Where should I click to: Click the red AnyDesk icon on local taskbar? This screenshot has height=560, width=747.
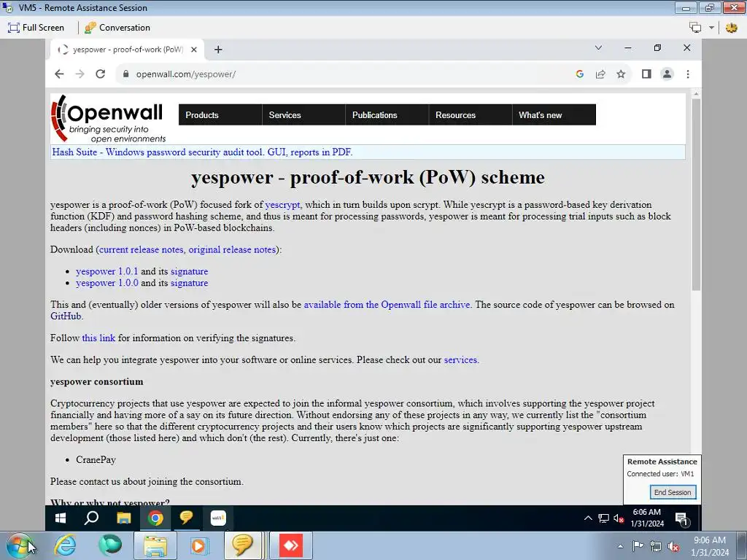coord(291,545)
